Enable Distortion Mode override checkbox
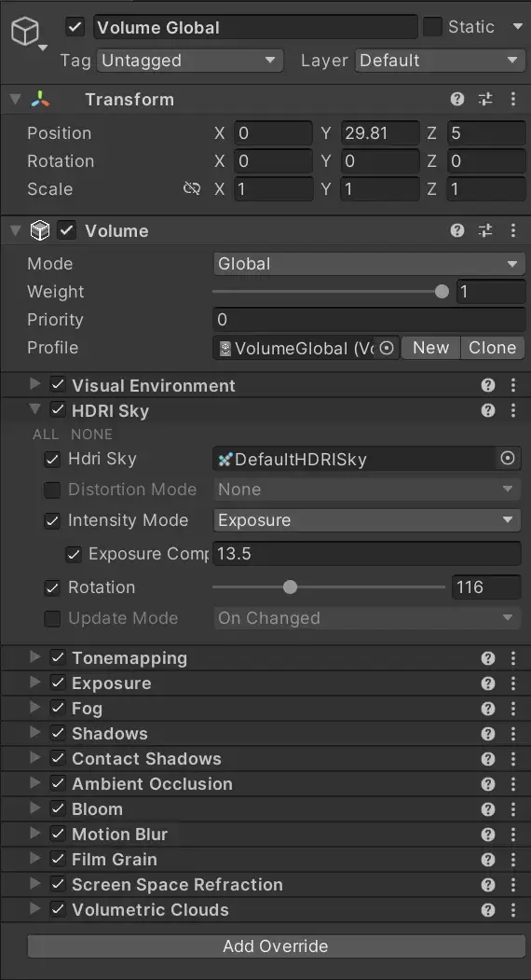The image size is (531, 980). click(x=52, y=490)
